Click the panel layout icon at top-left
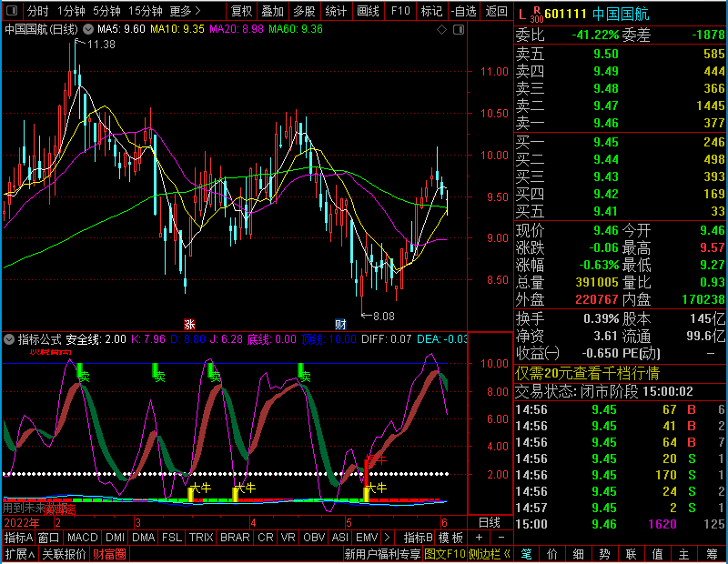 tap(12, 10)
